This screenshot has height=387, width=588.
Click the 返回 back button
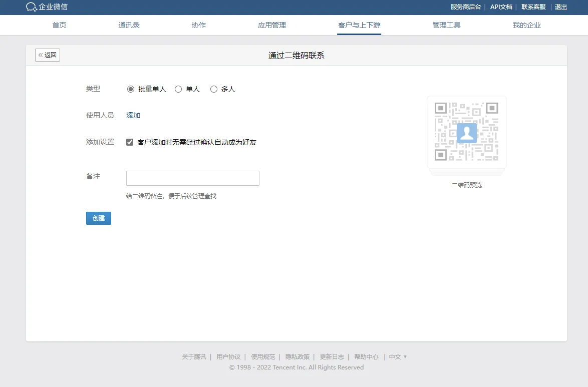tap(48, 55)
